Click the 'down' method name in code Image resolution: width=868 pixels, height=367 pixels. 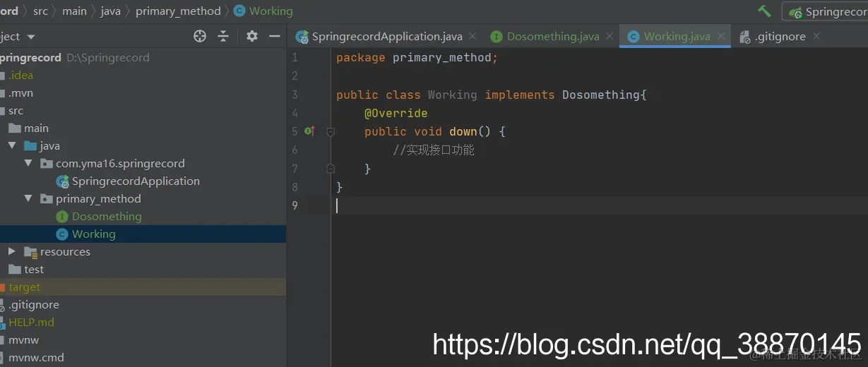click(463, 131)
